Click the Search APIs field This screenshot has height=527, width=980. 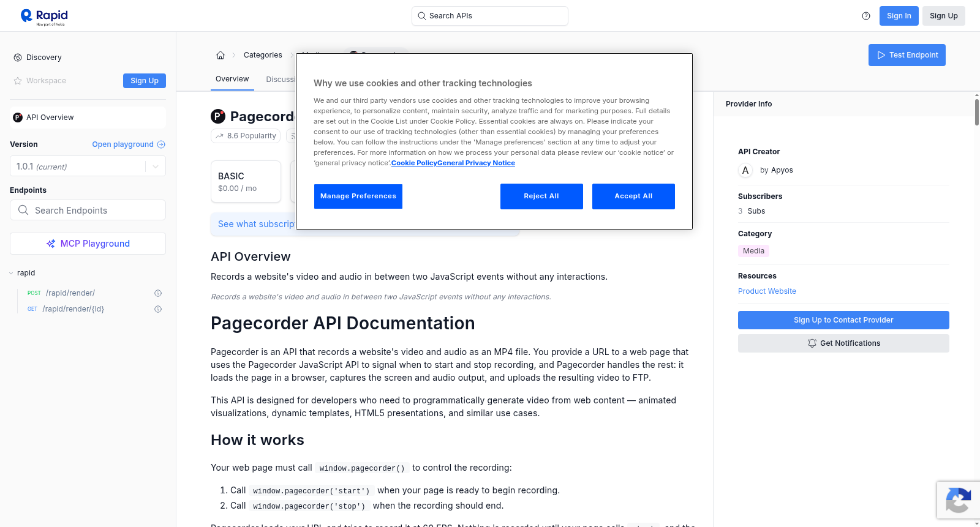click(x=490, y=16)
